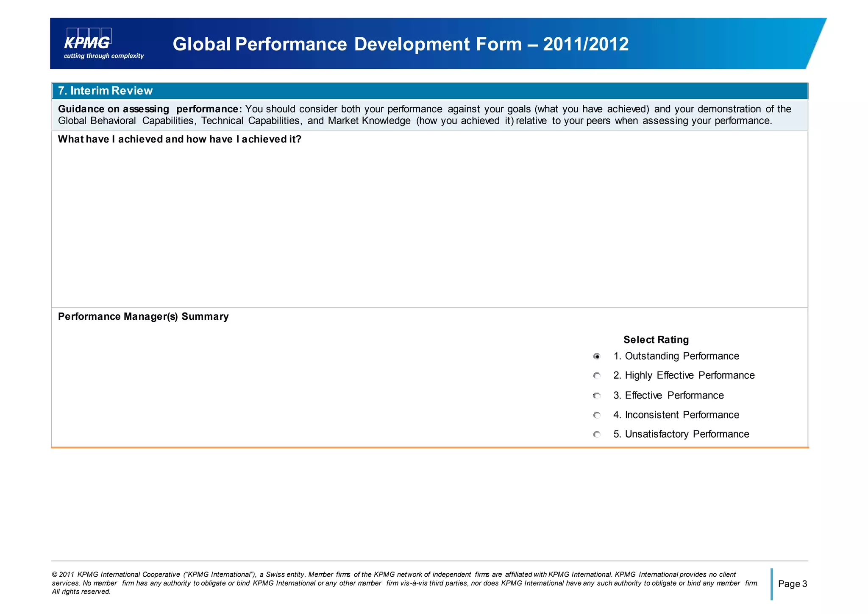
Task: Mark the Unsatisfactory Performance radio button
Action: tap(597, 434)
